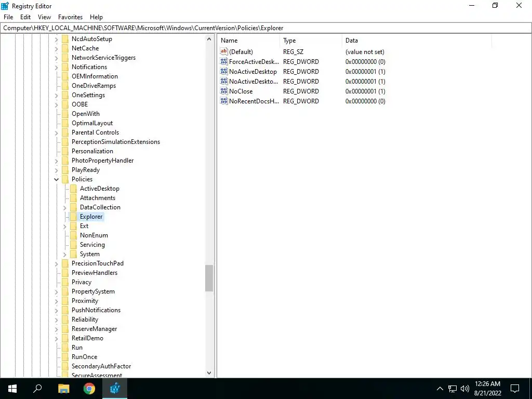Select the NoActiveDesktop value name

(253, 72)
